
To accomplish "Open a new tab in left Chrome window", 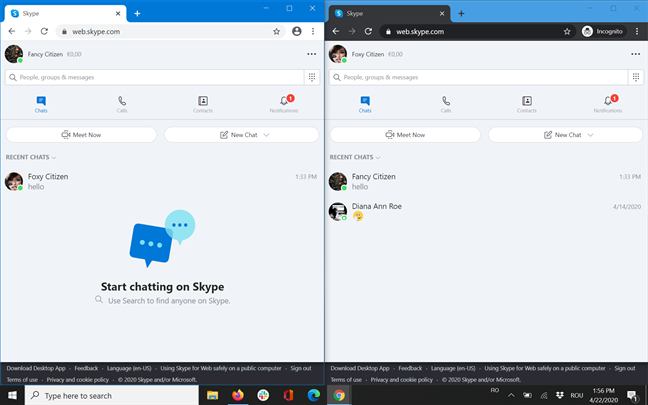I will click(137, 14).
